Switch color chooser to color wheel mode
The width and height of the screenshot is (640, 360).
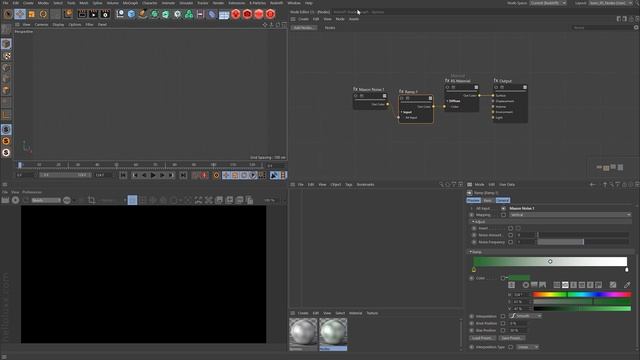coord(526,285)
